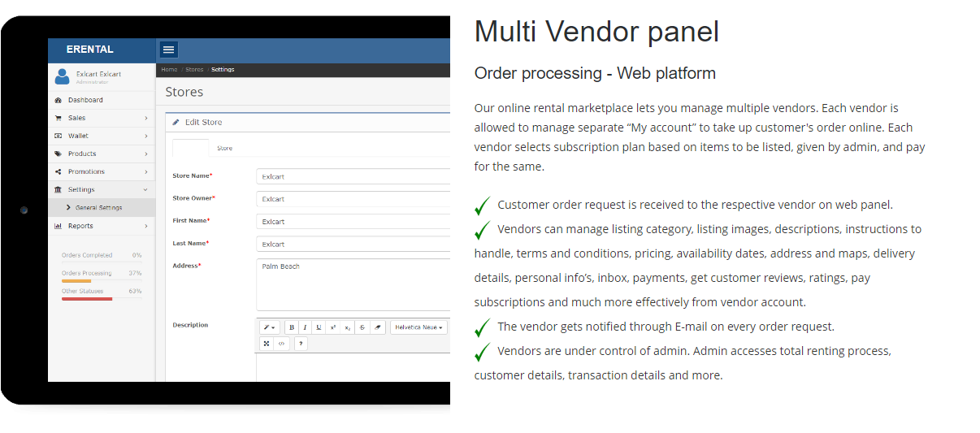Click the First Name input field
980x433 pixels.
pos(353,221)
